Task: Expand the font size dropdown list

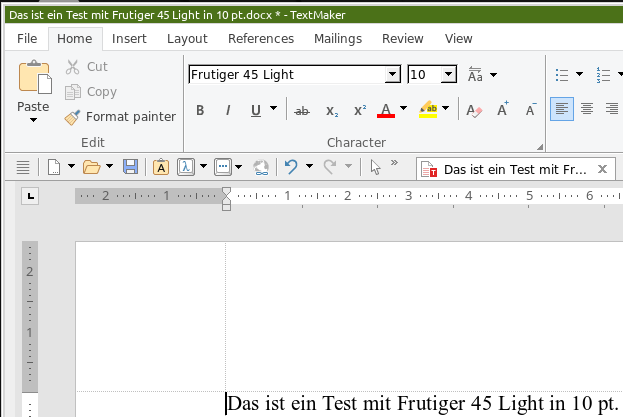Action: (448, 74)
